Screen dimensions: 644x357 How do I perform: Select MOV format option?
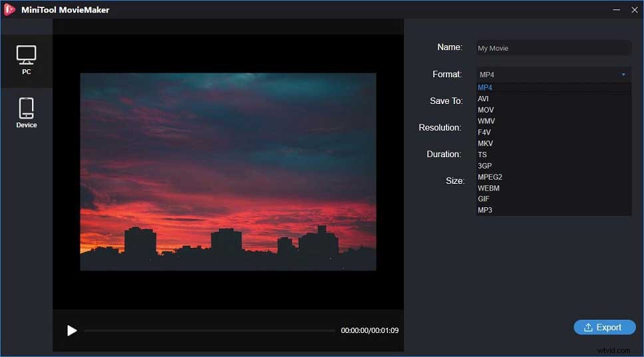[x=486, y=110]
